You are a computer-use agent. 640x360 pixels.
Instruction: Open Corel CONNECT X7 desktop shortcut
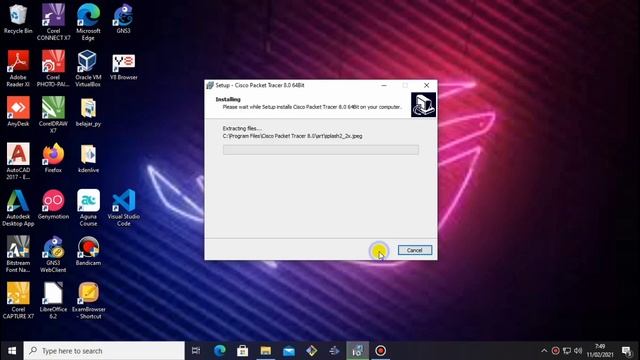[53, 22]
